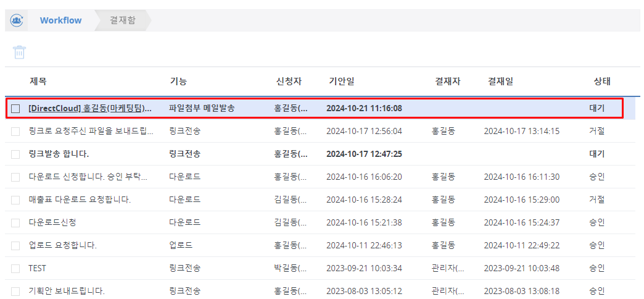Image resolution: width=644 pixels, height=299 pixels.
Task: Open the [DirectCloud] 홍길동(마케팅팀) title link
Action: coord(90,109)
